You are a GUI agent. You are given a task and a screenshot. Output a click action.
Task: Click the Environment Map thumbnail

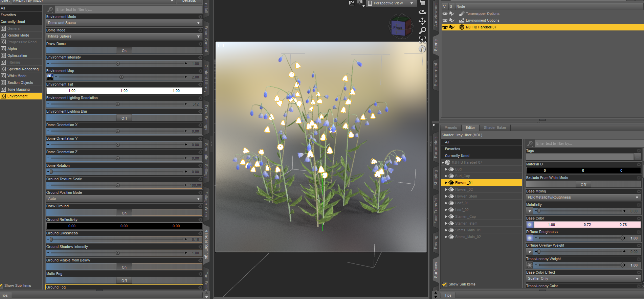(x=50, y=77)
